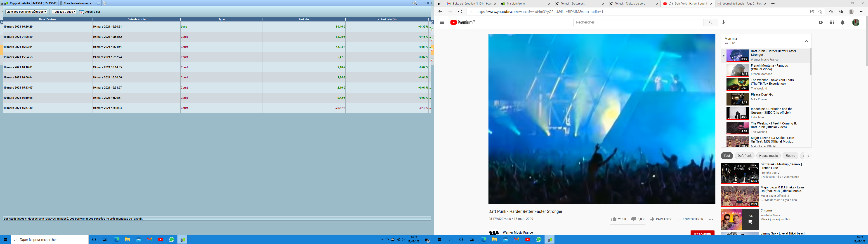Expand the Tous les trades dropdown
Screen dimensions: 868x244
[64, 12]
